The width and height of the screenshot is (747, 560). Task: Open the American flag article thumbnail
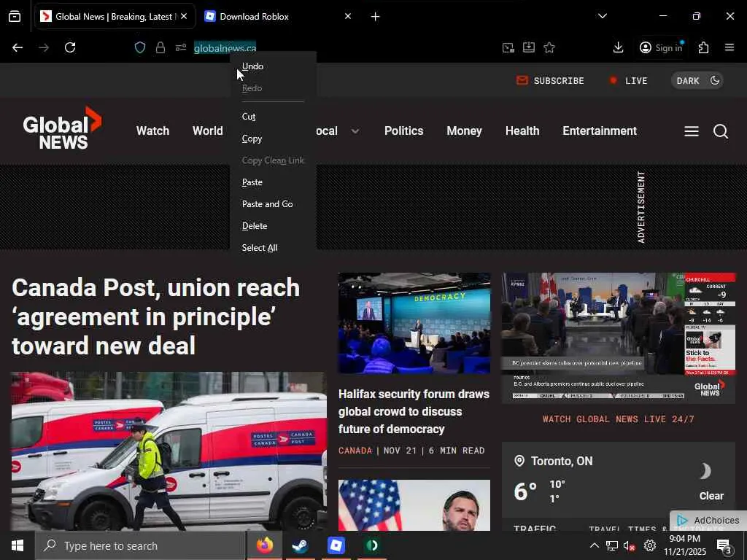tap(414, 505)
